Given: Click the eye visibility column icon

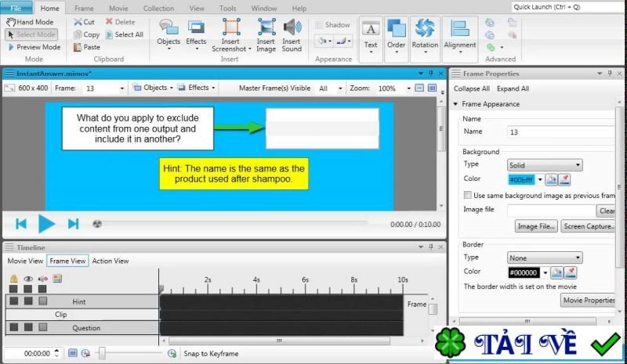Looking at the screenshot, I should pyautogui.click(x=28, y=279).
